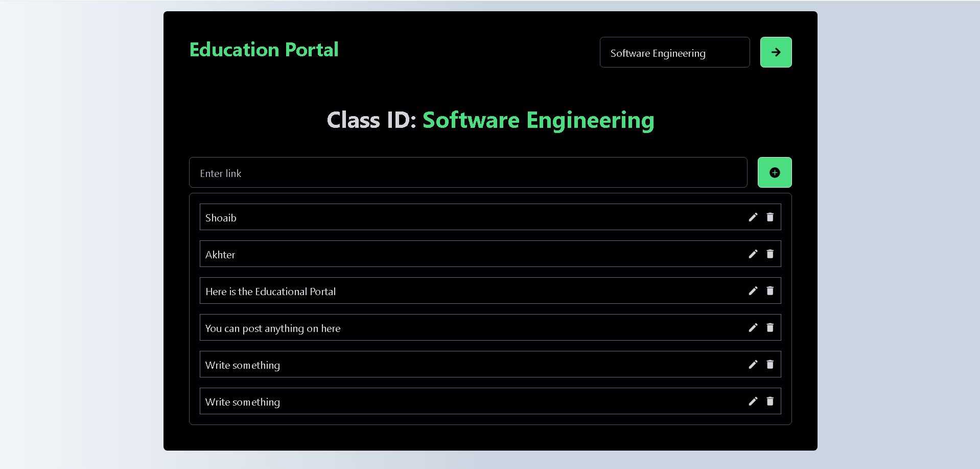Delete the Akhter post
This screenshot has width=980, height=469.
(x=770, y=254)
